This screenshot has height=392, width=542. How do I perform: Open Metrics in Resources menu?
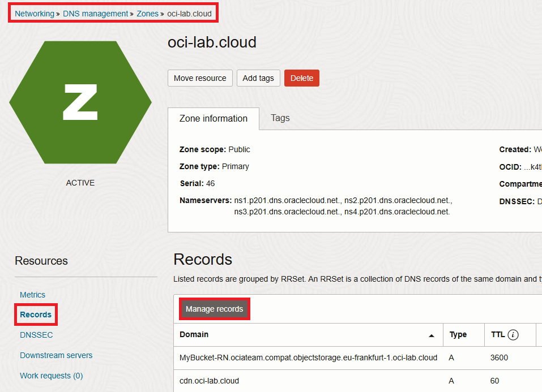point(32,295)
